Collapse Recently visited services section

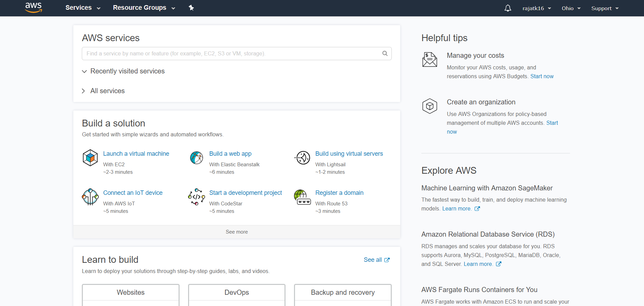(x=123, y=71)
